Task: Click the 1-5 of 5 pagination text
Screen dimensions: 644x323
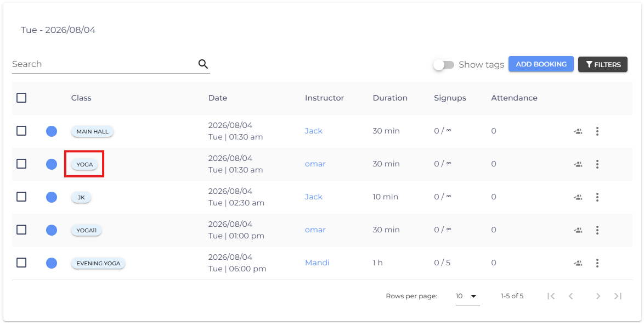Action: 512,296
